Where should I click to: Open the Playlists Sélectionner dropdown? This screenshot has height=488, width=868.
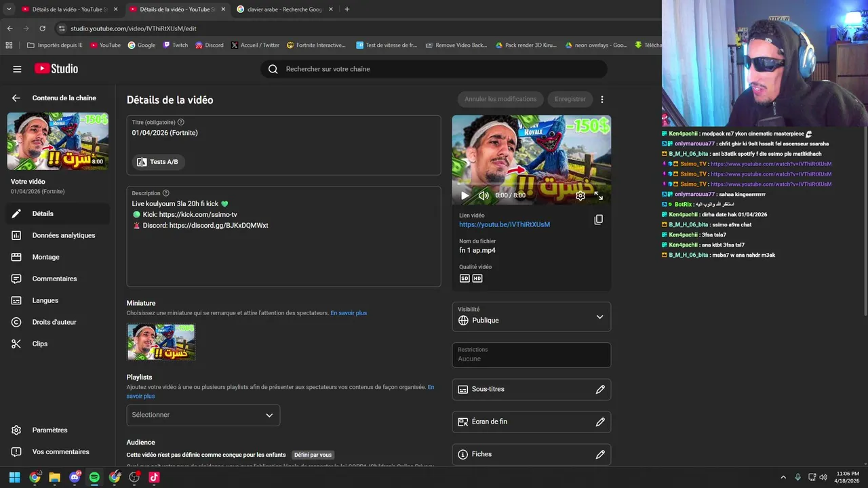coord(203,415)
